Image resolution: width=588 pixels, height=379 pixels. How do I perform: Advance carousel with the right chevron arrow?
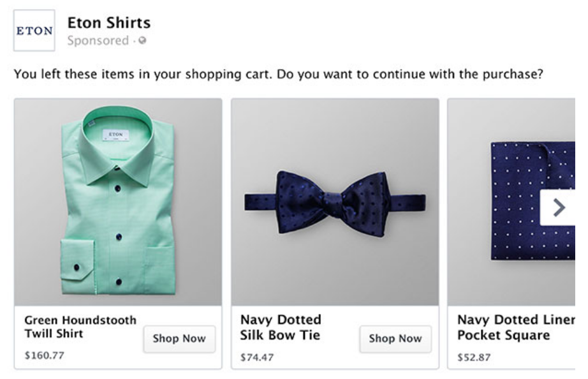[x=557, y=207]
